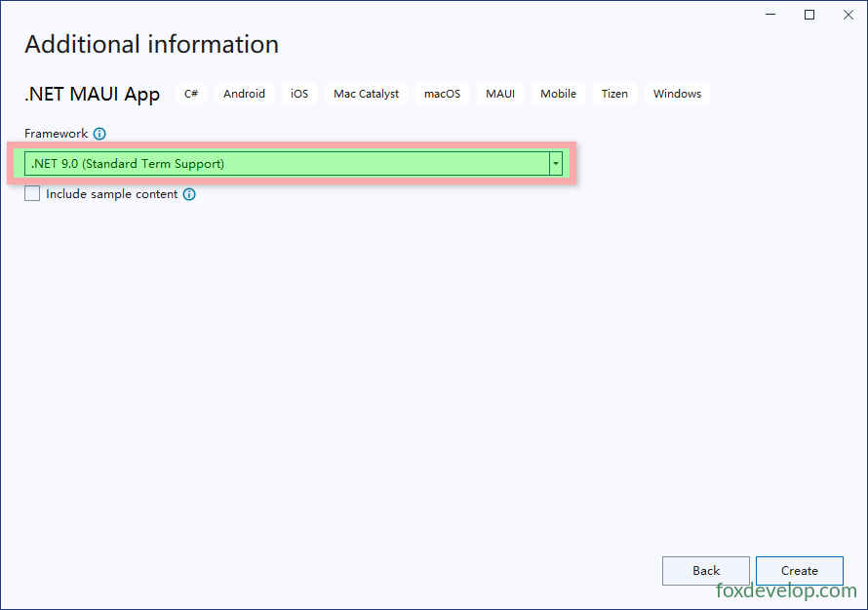Click the Framework label
This screenshot has width=868, height=610.
pos(56,134)
